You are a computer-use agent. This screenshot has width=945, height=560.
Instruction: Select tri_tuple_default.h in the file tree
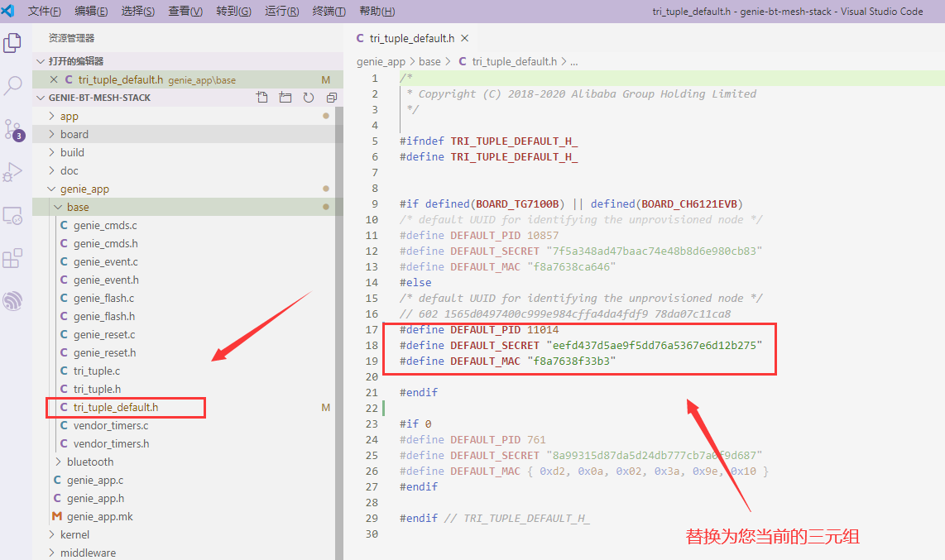point(116,407)
